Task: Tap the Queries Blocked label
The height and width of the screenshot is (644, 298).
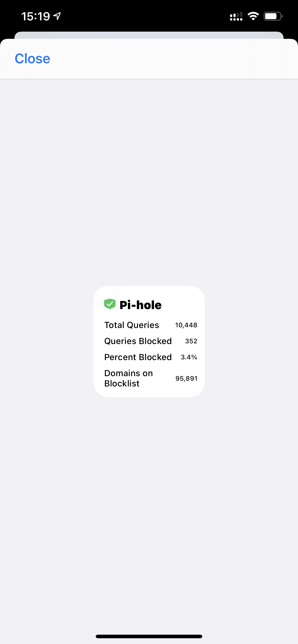Action: pos(138,341)
